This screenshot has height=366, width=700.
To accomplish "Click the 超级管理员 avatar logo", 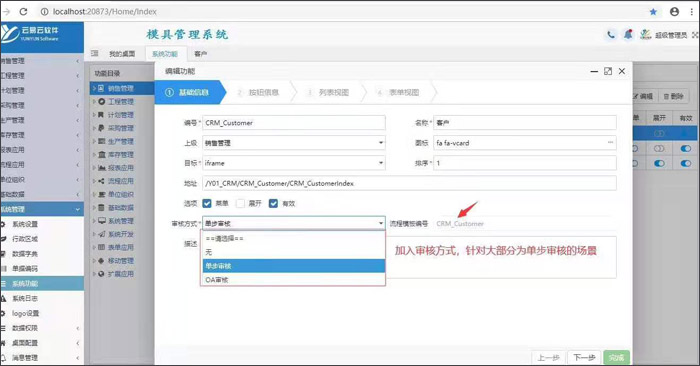I will (646, 34).
